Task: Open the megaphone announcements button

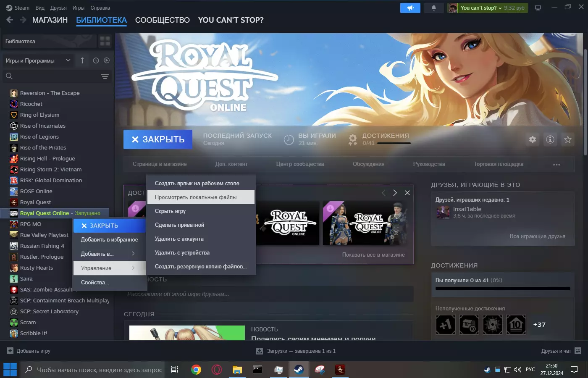Action: (x=410, y=8)
